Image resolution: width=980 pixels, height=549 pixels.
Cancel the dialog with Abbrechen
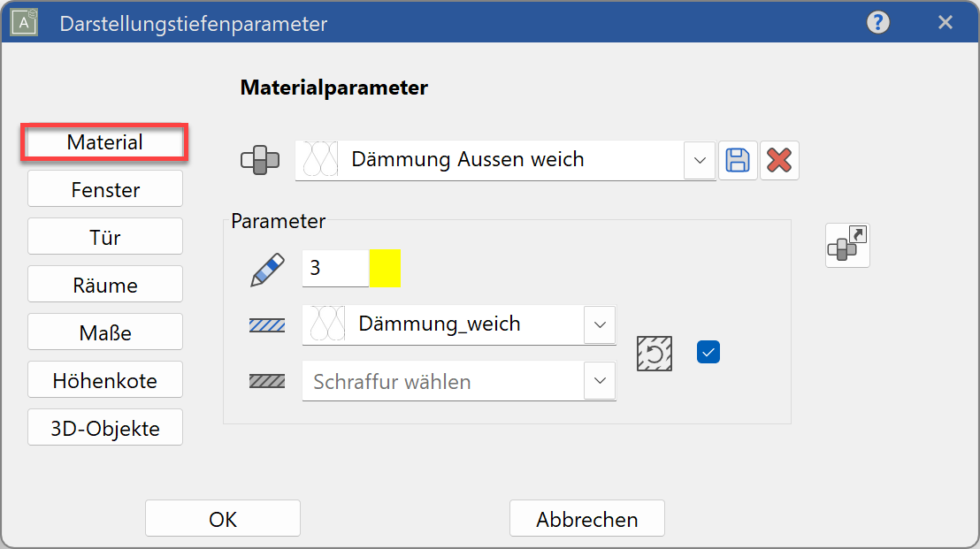586,518
